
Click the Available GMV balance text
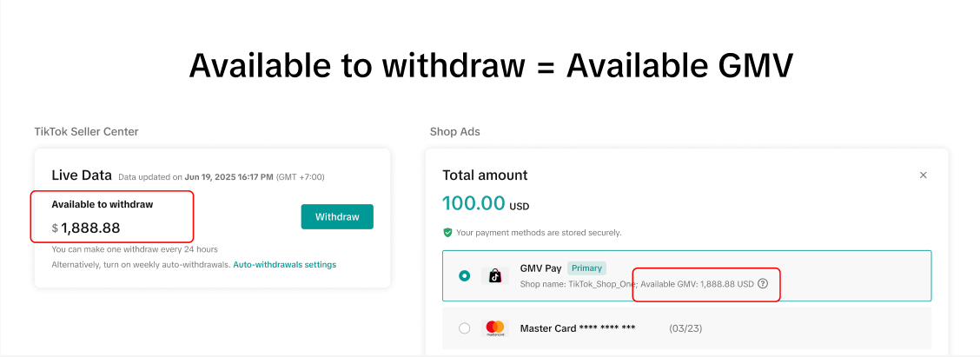697,284
